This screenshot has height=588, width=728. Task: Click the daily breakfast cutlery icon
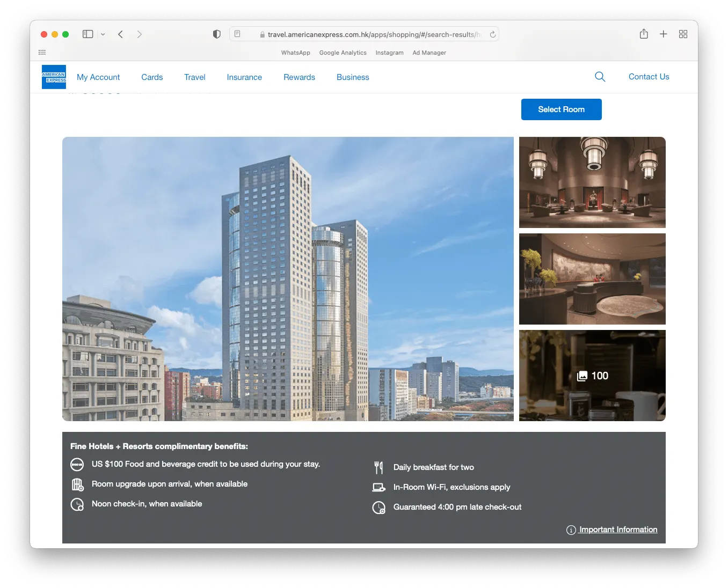[x=379, y=468]
